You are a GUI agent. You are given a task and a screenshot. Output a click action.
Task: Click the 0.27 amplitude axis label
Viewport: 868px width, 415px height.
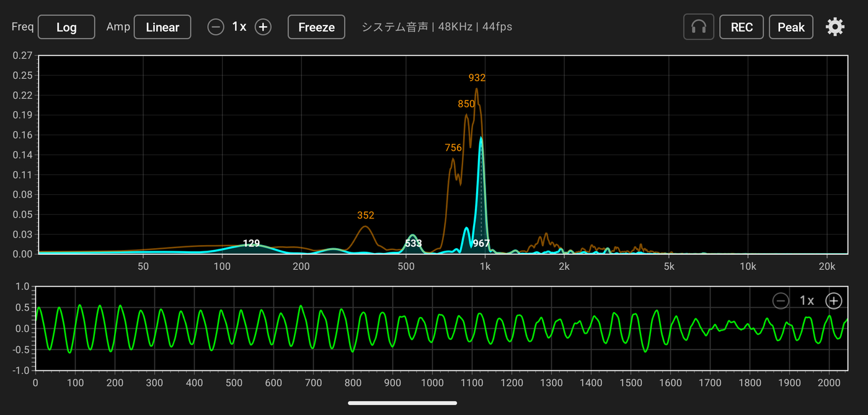pos(22,55)
